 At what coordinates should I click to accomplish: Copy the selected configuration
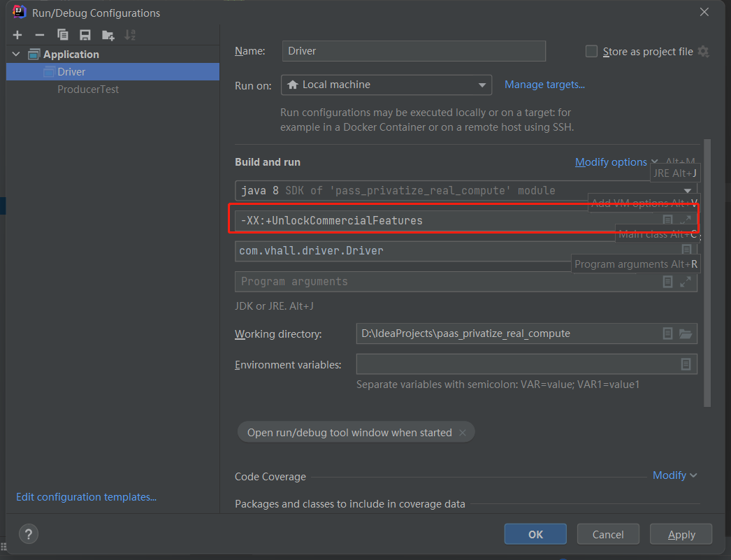click(63, 35)
